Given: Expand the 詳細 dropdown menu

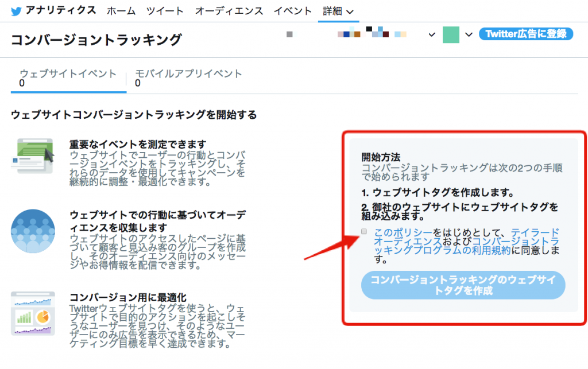Looking at the screenshot, I should click(338, 11).
